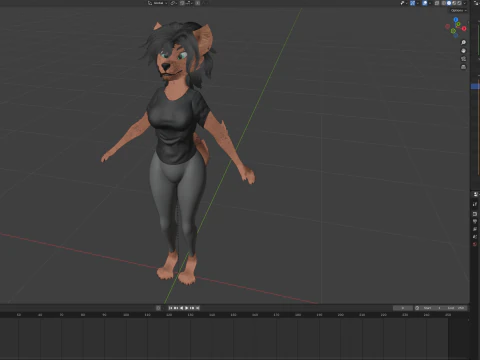Image resolution: width=480 pixels, height=360 pixels.
Task: Switch to wireframe viewport shading
Action: (444, 3)
